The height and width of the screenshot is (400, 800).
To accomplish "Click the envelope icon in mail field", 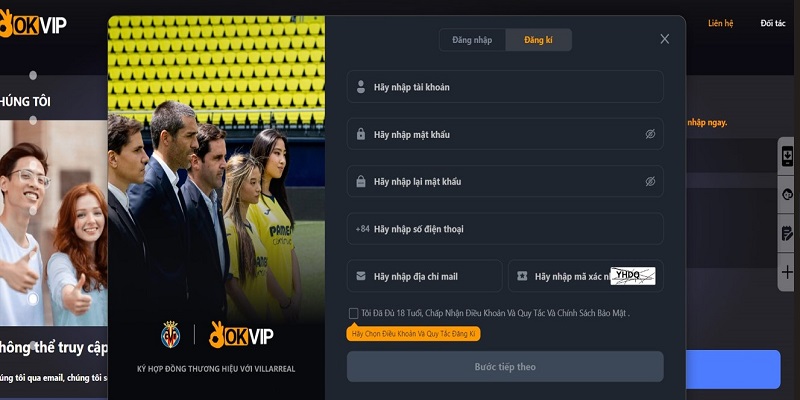I will click(x=361, y=276).
